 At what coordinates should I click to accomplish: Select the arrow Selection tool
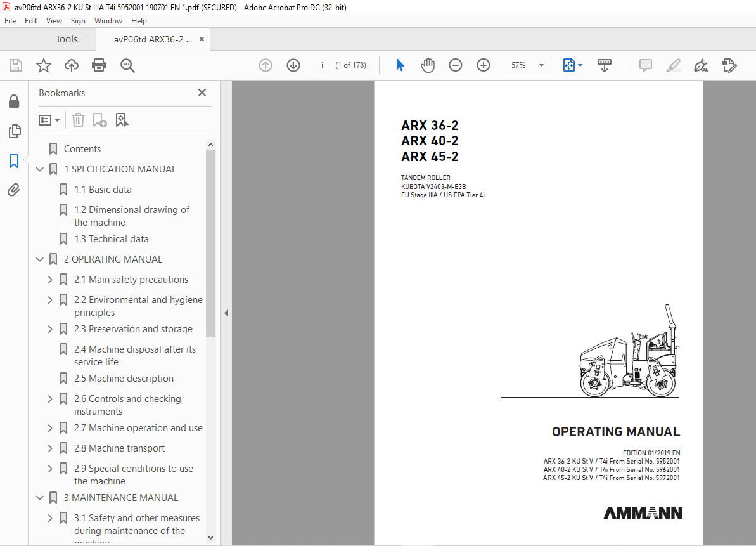400,65
